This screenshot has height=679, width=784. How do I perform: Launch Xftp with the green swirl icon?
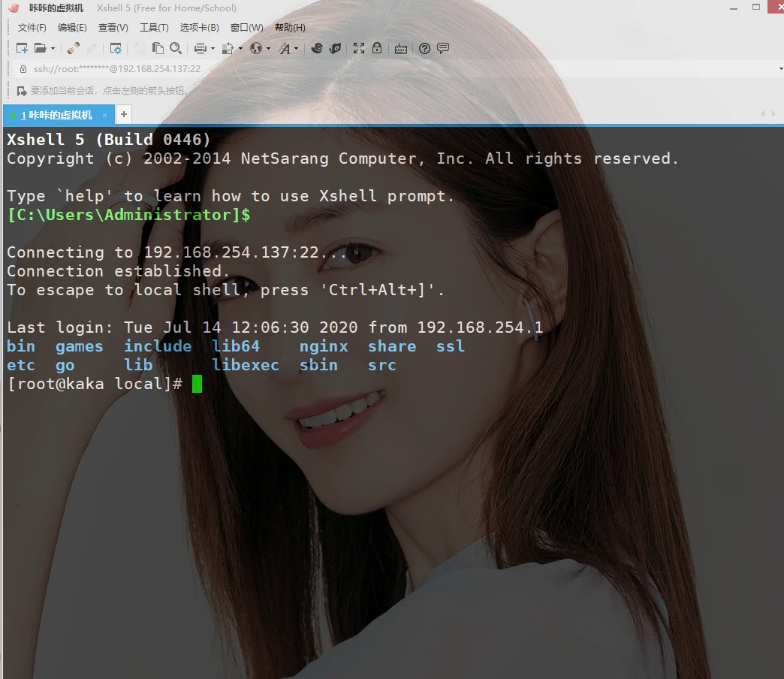(x=317, y=48)
